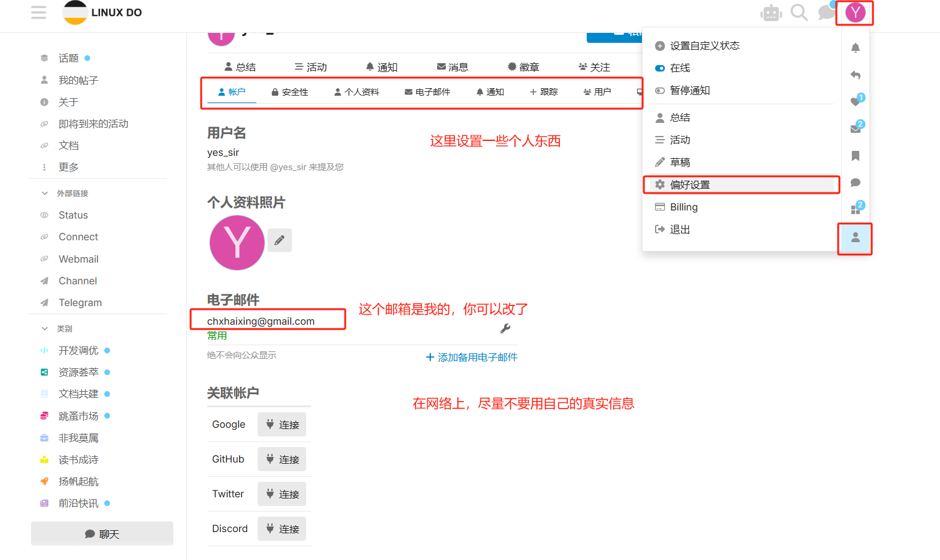Connect the Twitter account
The width and height of the screenshot is (940, 560).
click(x=282, y=494)
